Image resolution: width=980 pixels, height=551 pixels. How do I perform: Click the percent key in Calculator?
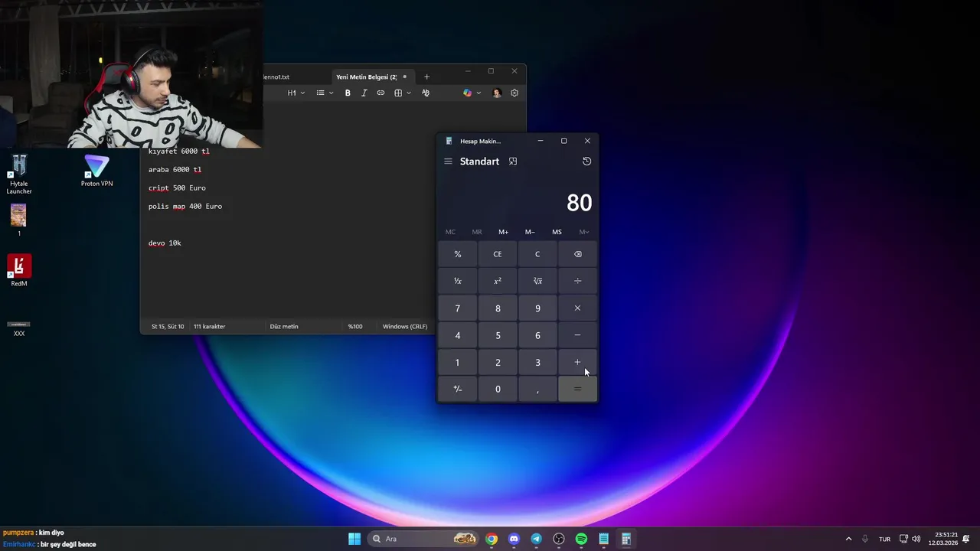[x=458, y=254]
